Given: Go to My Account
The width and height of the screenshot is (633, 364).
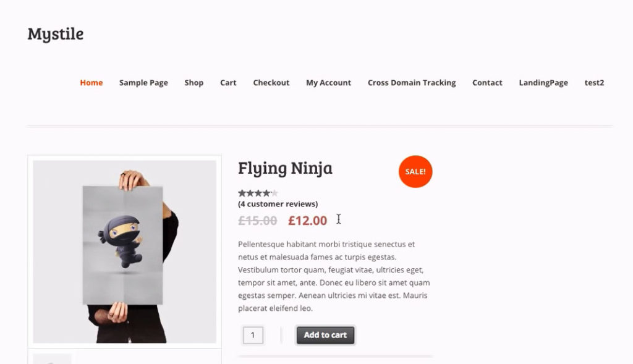Looking at the screenshot, I should pos(328,82).
